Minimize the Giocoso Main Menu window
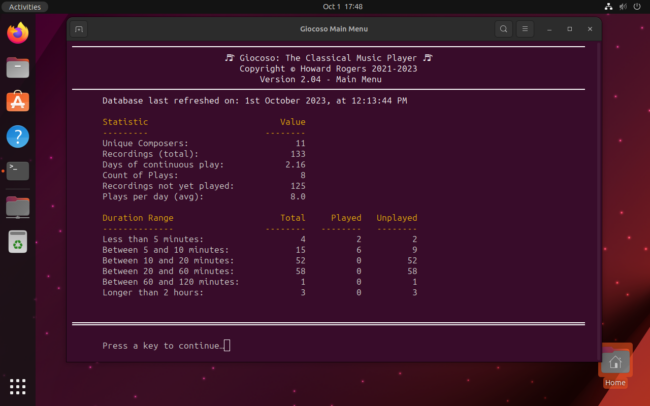This screenshot has height=406, width=650. click(x=549, y=29)
